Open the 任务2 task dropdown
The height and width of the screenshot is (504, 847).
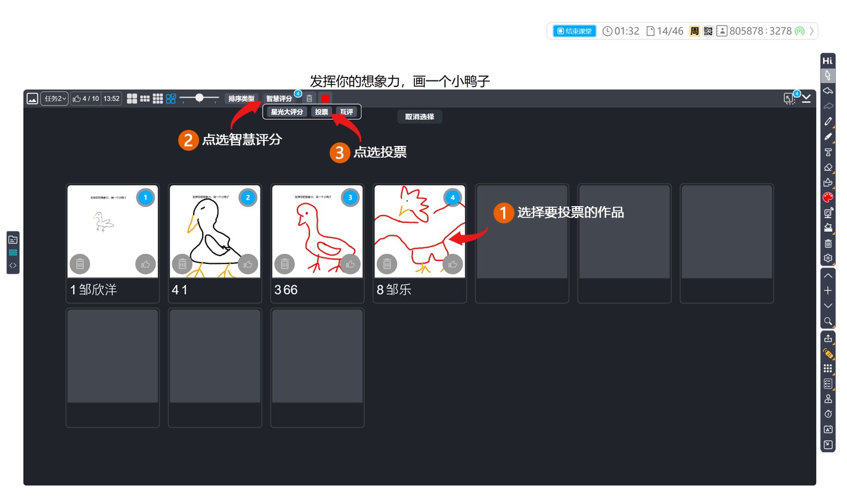coord(54,99)
